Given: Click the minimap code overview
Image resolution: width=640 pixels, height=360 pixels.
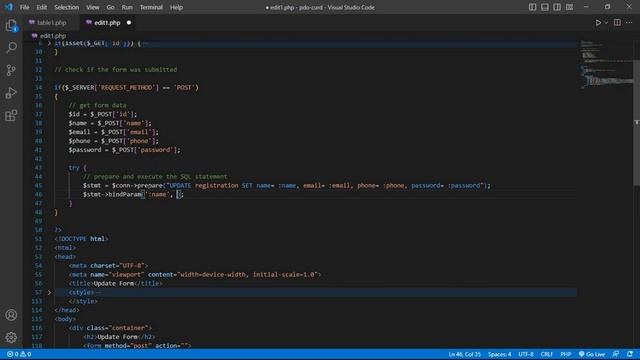Looking at the screenshot, I should tap(607, 64).
